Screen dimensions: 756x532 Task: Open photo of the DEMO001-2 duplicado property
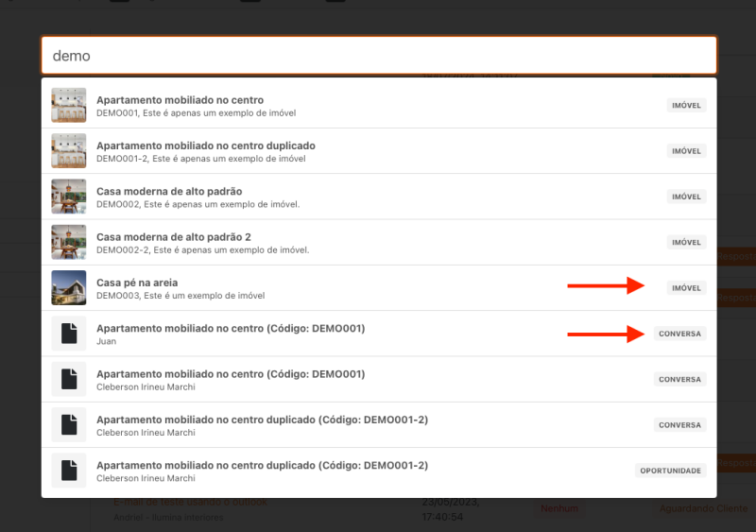68,151
